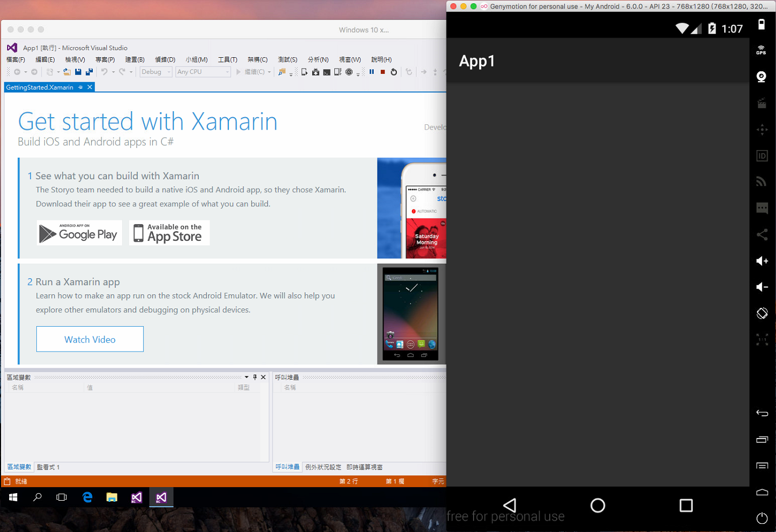Raise volume in Genymotion sidebar
Viewport: 776px width, 532px height.
761,261
